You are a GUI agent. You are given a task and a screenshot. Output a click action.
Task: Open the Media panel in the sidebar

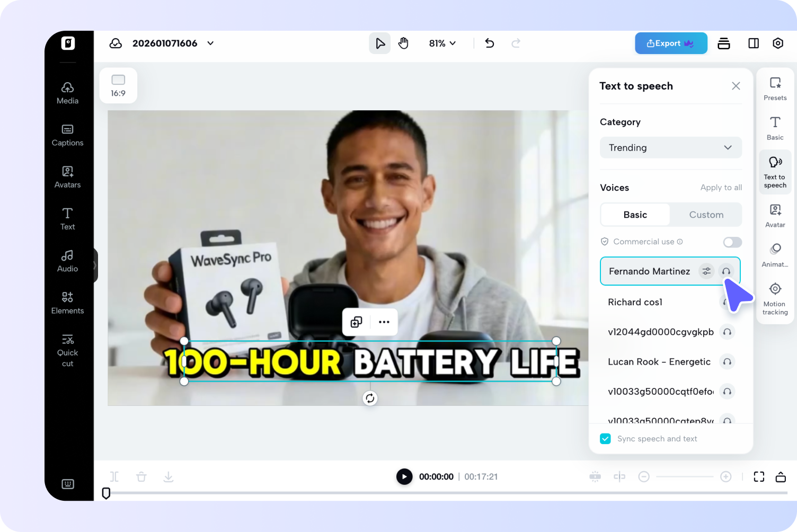[67, 93]
